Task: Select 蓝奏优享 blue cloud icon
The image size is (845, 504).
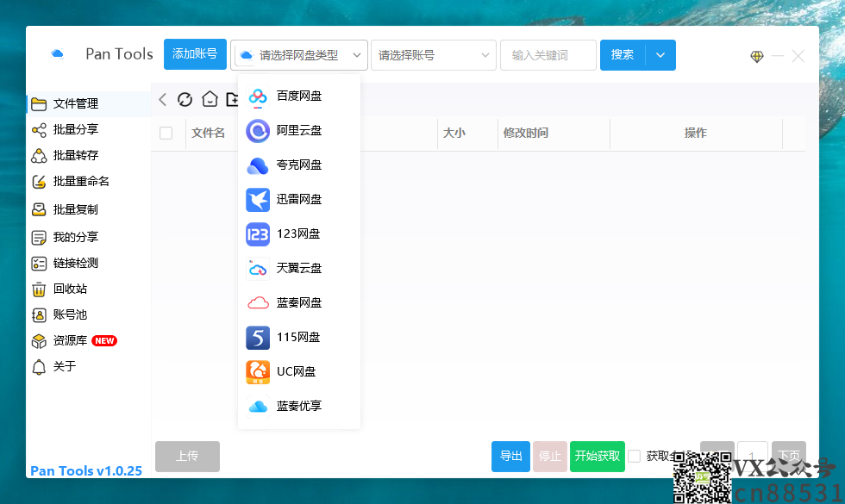Action: (258, 407)
